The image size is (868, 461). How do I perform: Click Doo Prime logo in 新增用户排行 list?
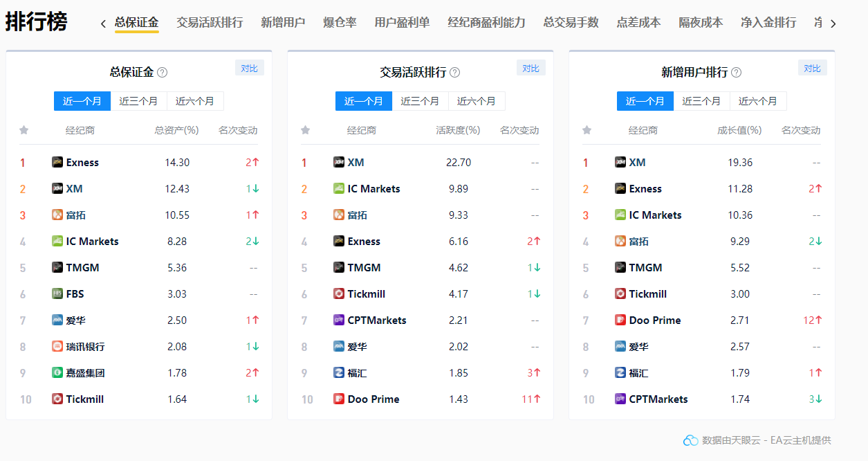coord(620,320)
